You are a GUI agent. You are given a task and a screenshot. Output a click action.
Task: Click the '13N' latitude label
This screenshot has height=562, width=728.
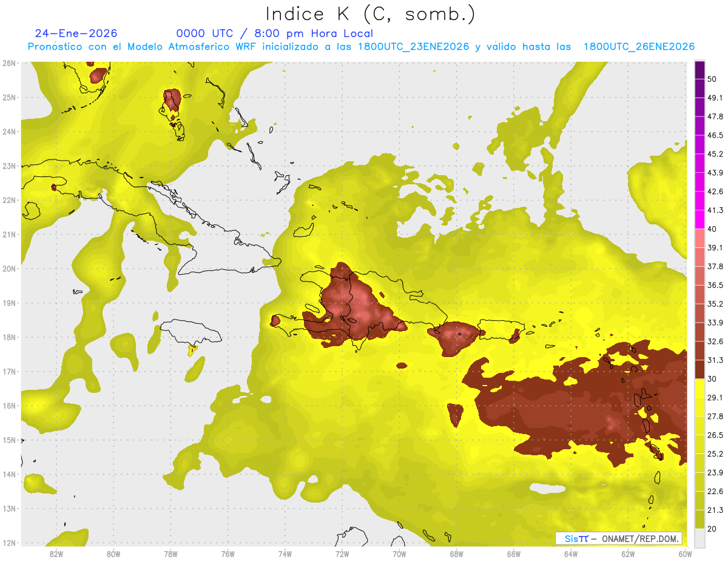coord(8,509)
